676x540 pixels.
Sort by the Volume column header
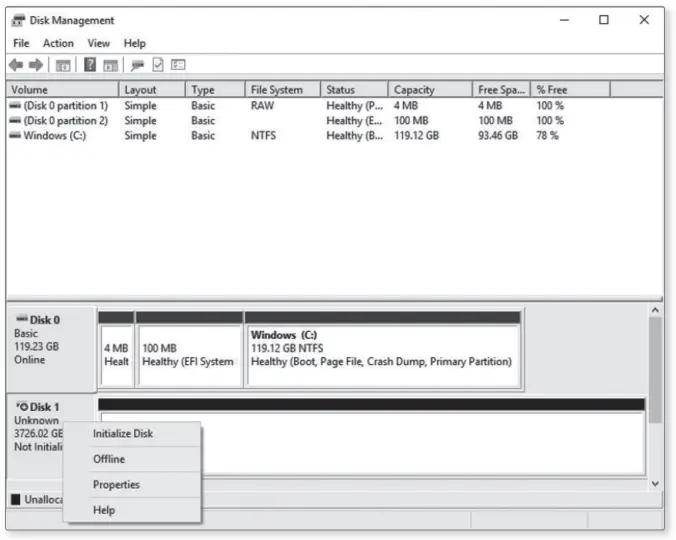pos(63,90)
